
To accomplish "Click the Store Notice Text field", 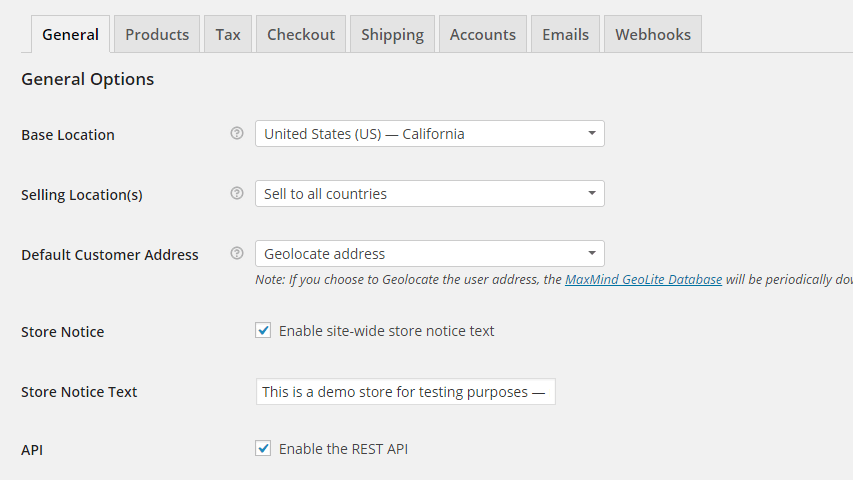I will click(405, 392).
